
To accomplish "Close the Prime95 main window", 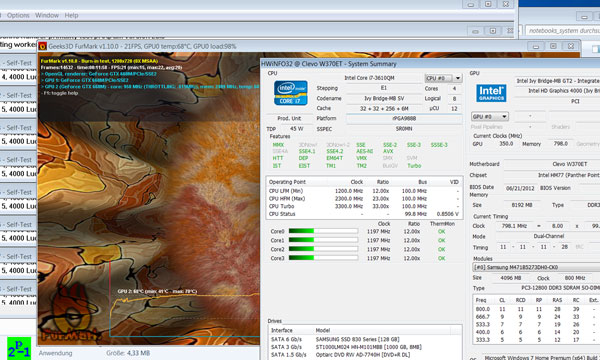I will (x=505, y=4).
